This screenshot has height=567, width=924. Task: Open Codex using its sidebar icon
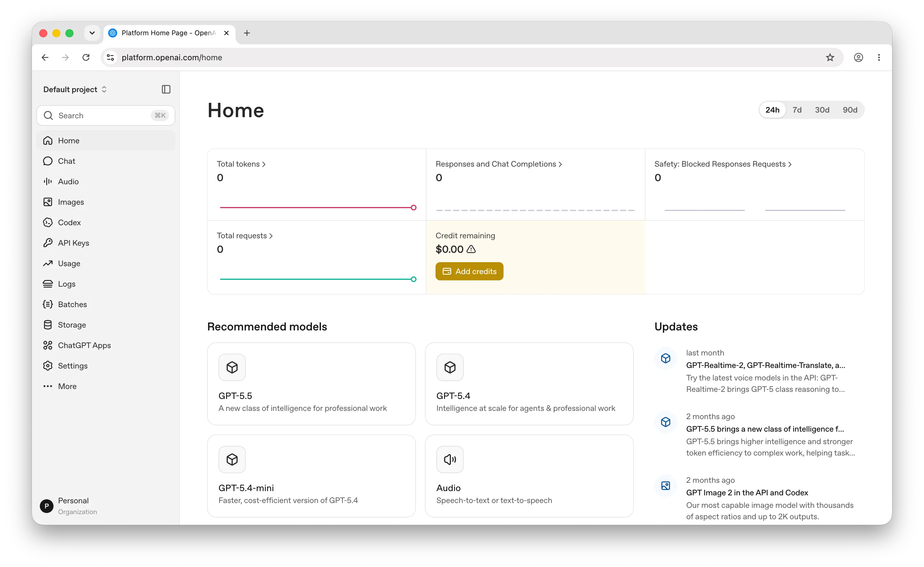tap(48, 223)
